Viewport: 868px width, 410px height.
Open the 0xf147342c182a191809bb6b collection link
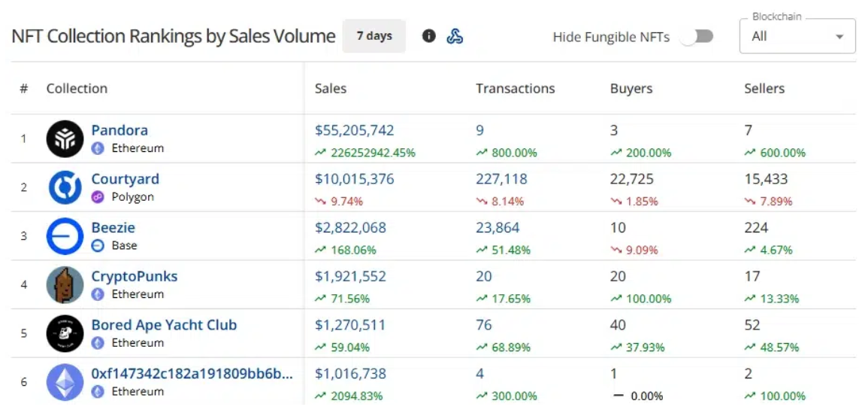coord(192,374)
